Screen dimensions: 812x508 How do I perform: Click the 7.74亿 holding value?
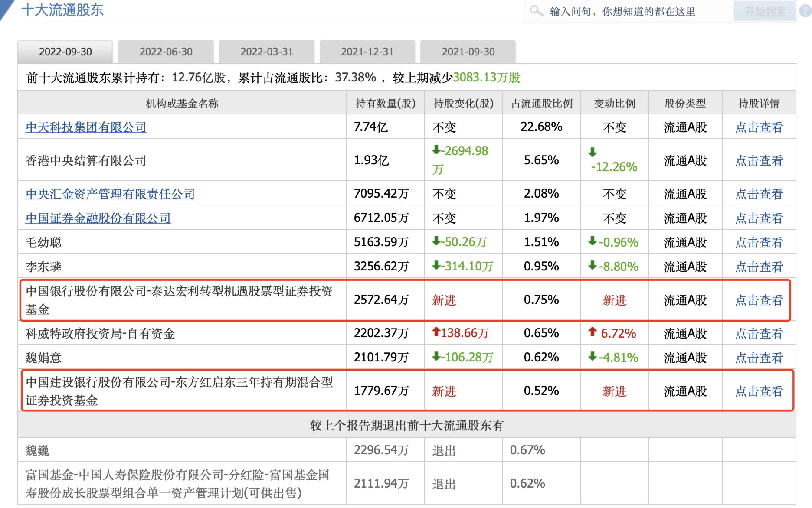(371, 127)
